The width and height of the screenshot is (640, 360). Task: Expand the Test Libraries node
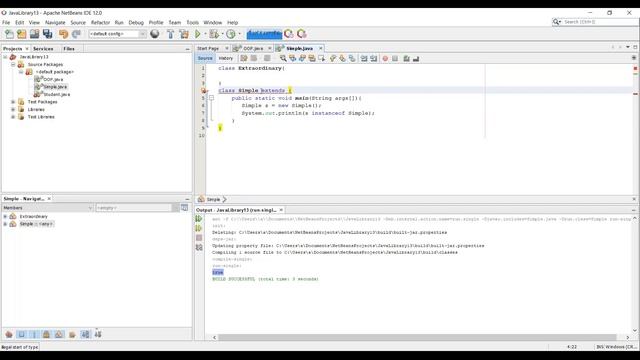click(x=13, y=117)
